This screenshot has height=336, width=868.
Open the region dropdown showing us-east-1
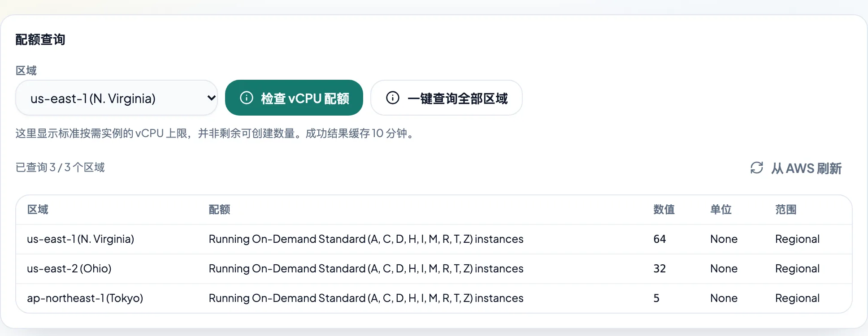click(117, 98)
